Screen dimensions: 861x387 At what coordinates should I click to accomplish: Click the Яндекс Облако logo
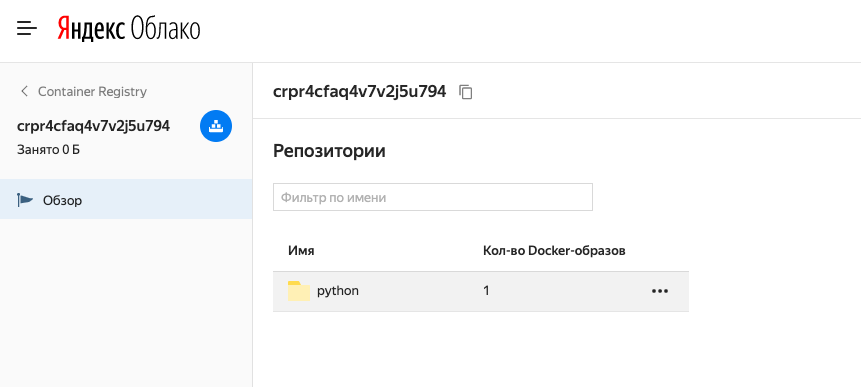128,29
